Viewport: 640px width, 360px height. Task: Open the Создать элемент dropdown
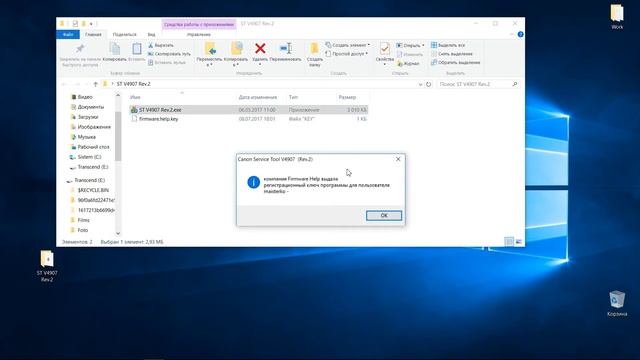pyautogui.click(x=348, y=45)
